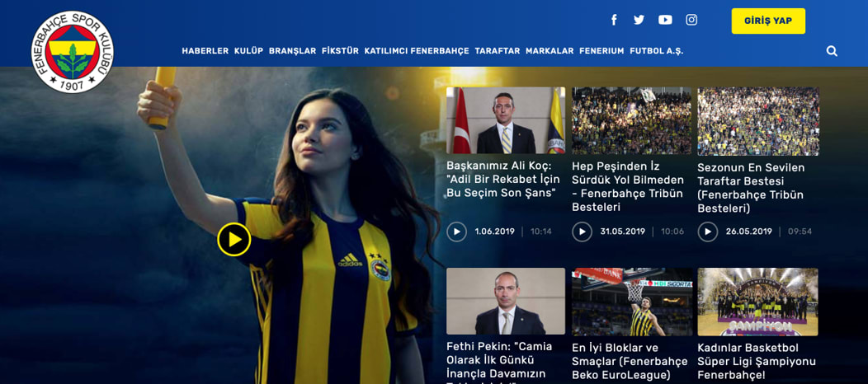The image size is (868, 384).
Task: Open the HABERLER menu
Action: tap(205, 51)
